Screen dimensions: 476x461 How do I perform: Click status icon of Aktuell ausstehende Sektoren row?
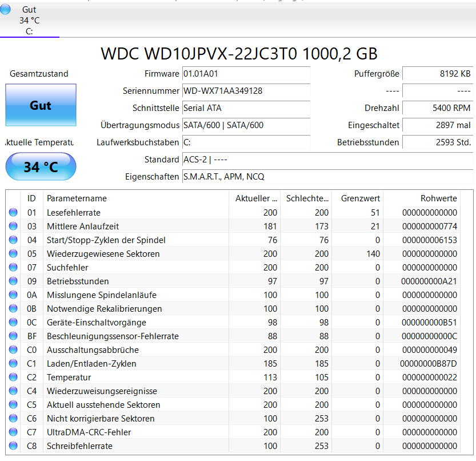[13, 404]
